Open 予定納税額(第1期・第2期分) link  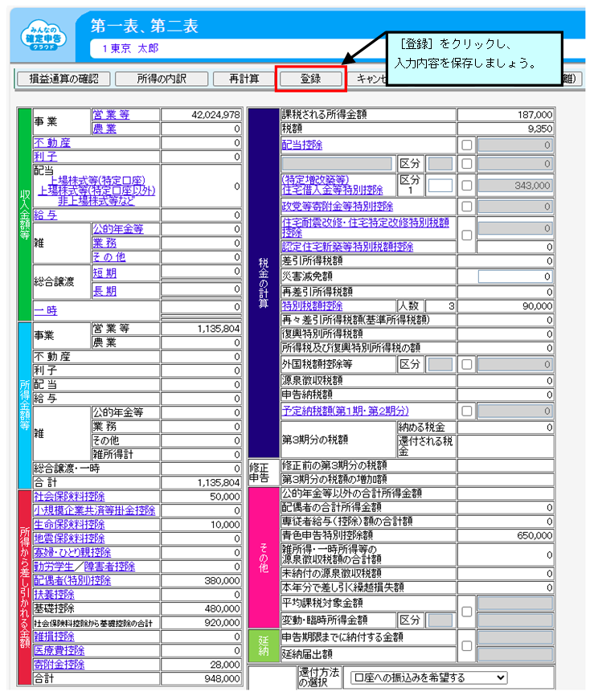(346, 411)
